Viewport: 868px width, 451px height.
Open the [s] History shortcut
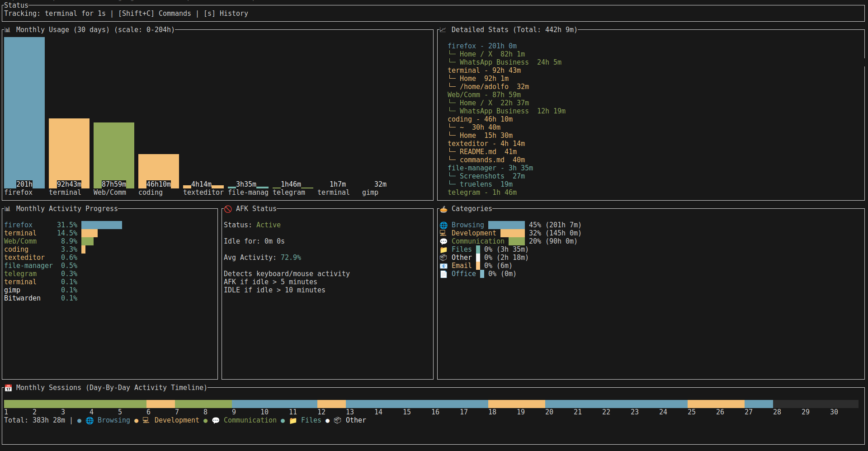[x=226, y=14]
